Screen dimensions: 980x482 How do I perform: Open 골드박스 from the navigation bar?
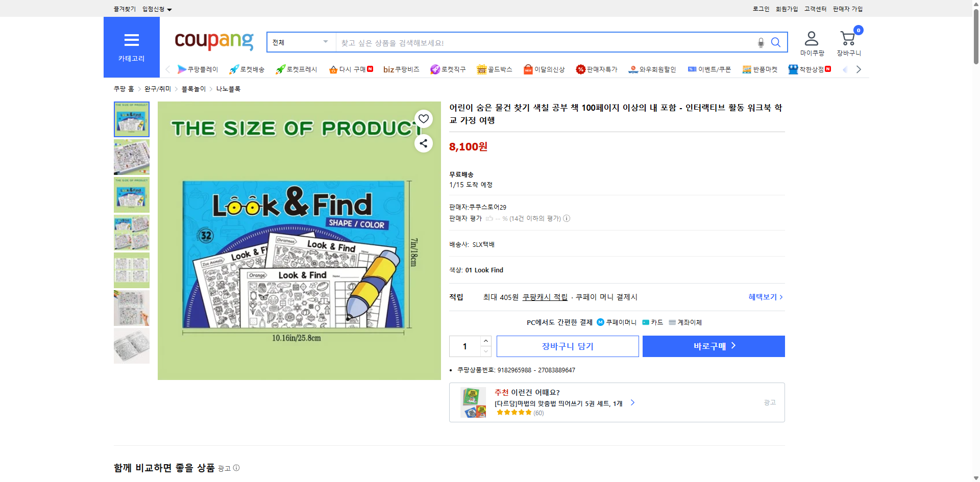coord(494,69)
